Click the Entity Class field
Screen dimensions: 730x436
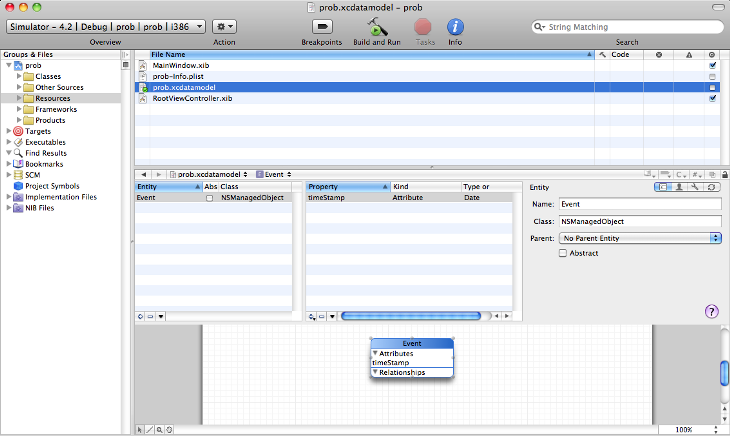point(640,221)
